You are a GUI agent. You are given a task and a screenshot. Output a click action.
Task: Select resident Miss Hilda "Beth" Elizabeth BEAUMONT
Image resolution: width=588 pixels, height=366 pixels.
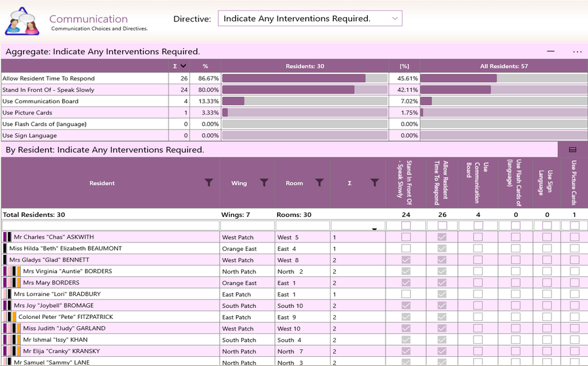point(65,248)
